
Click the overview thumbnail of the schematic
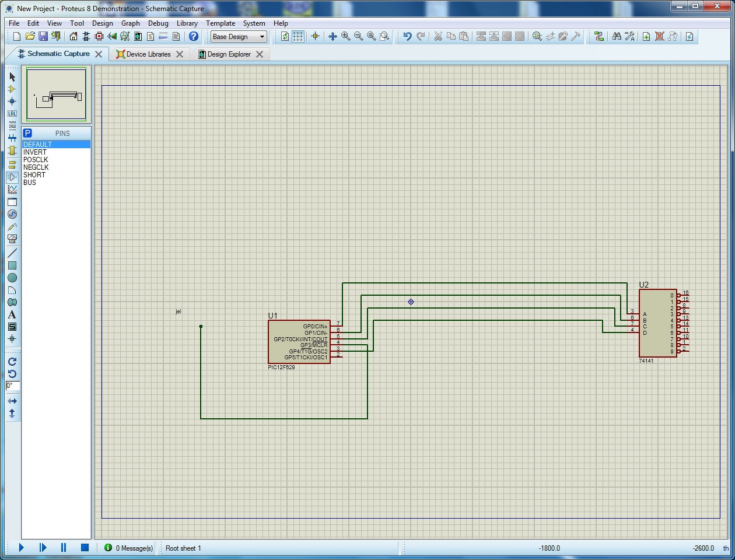(57, 94)
